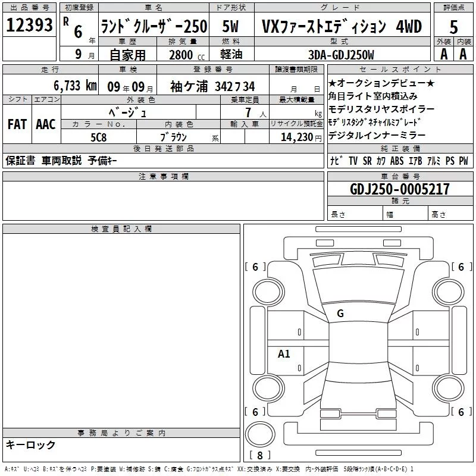Click the キーロック notice text
Viewport: 476px width, 476px height.
[31, 444]
